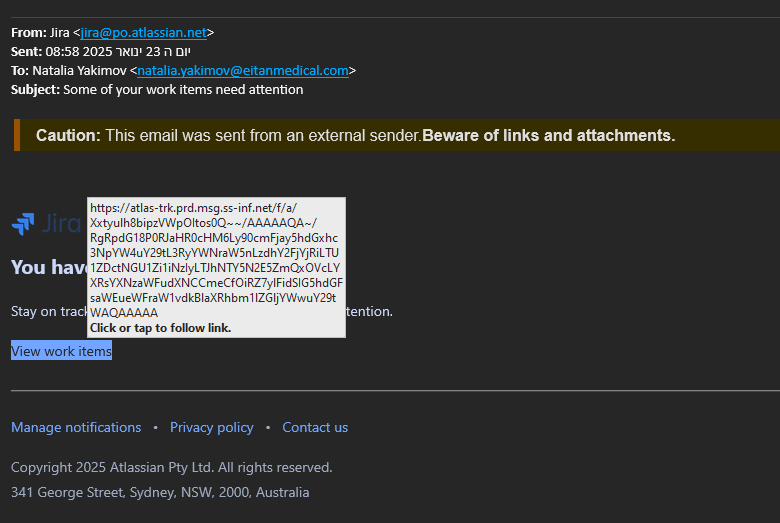Click the Sent date 08:58 2025 text
The height and width of the screenshot is (523, 780).
point(118,52)
